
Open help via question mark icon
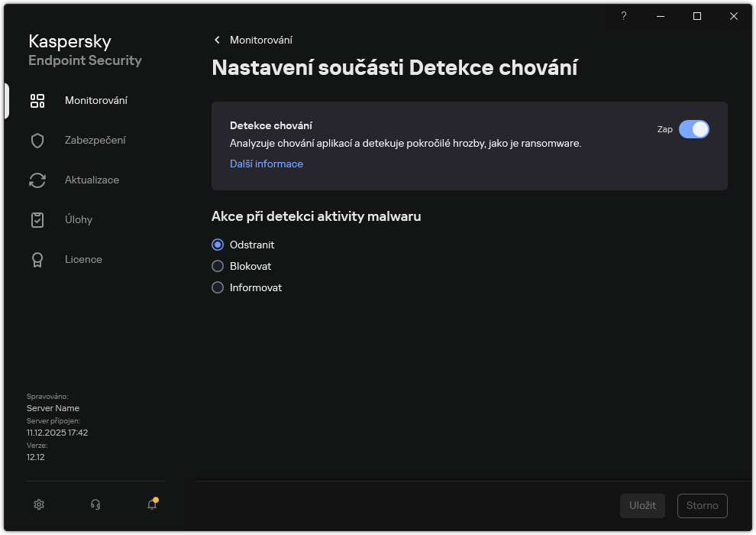point(623,16)
